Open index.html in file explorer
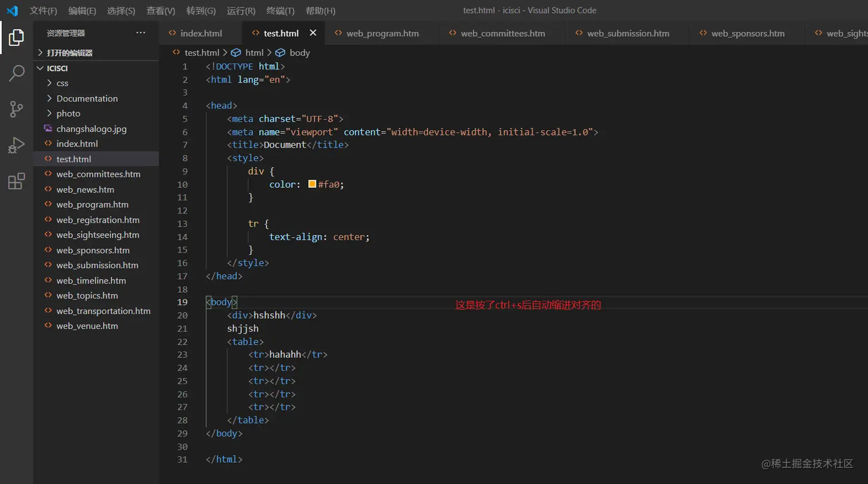 (96, 144)
